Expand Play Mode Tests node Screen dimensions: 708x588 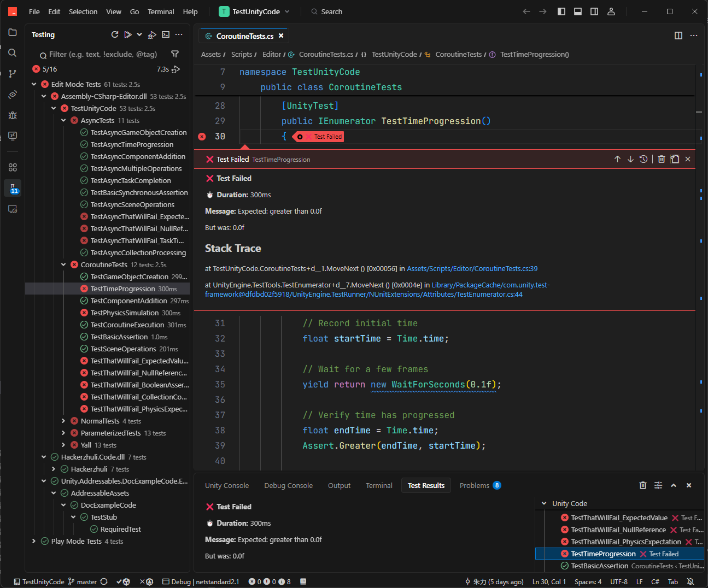point(34,541)
